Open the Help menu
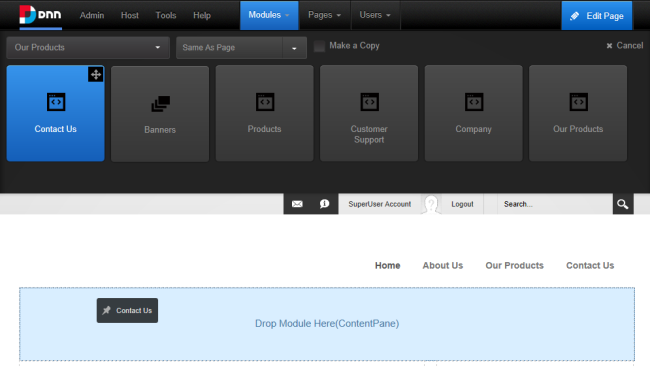The height and width of the screenshot is (368, 650). (x=202, y=15)
